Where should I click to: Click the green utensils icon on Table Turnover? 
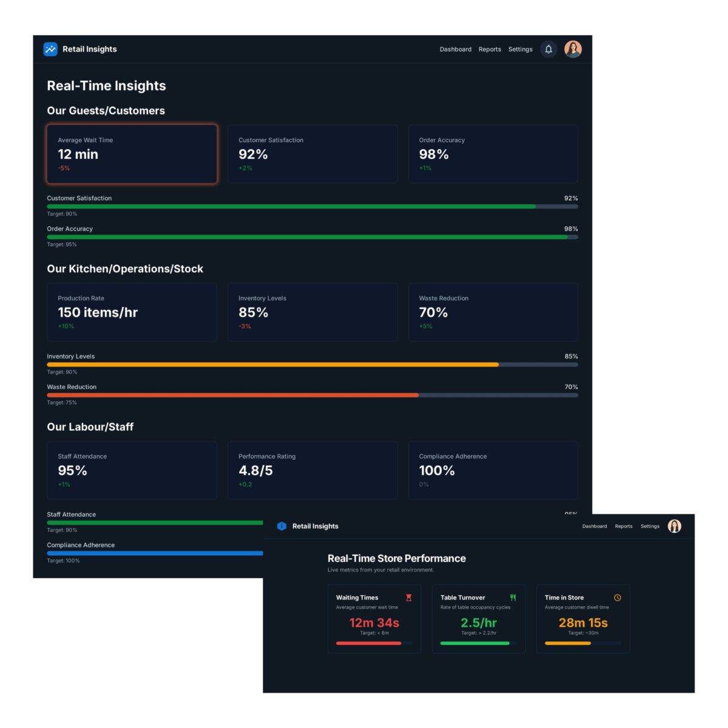click(x=513, y=598)
